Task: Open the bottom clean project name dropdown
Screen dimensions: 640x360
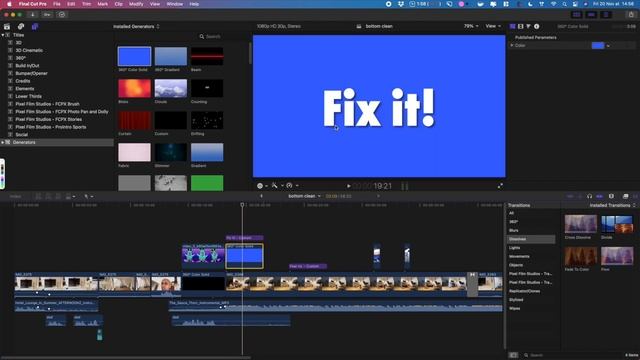Action: (x=304, y=196)
